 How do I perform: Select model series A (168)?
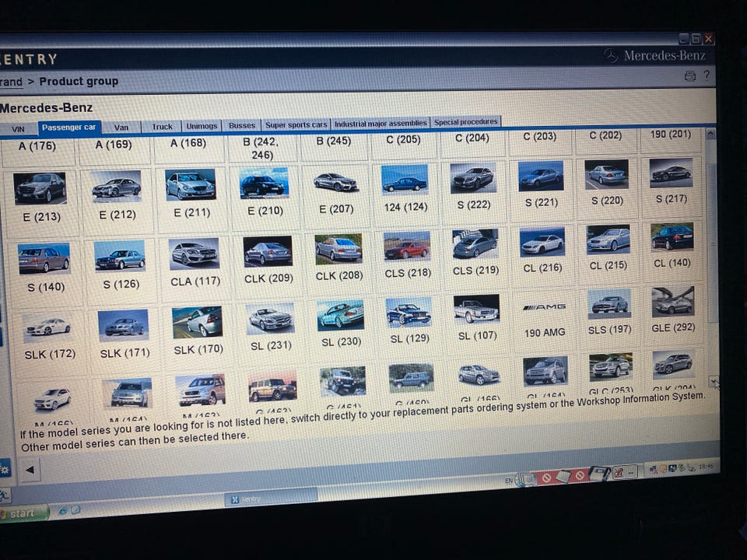tap(188, 143)
